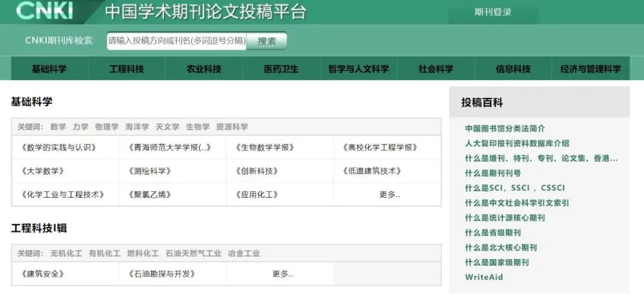Open journal 《青海师范大学学报(..》
644x298 pixels.
click(169, 148)
